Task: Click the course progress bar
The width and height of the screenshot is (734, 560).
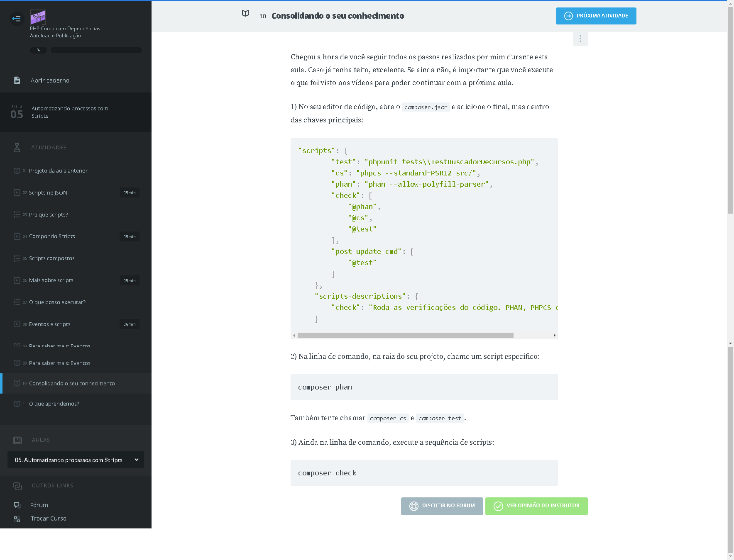Action: [96, 50]
